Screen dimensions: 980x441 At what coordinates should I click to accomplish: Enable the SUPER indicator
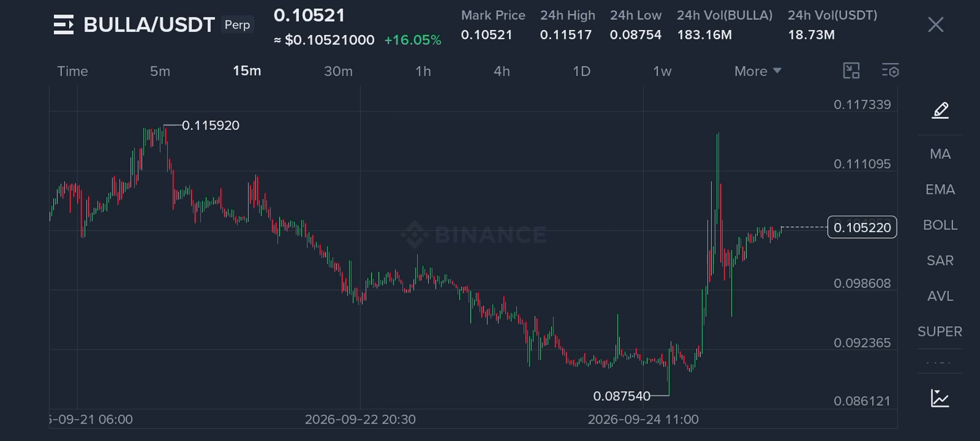940,332
